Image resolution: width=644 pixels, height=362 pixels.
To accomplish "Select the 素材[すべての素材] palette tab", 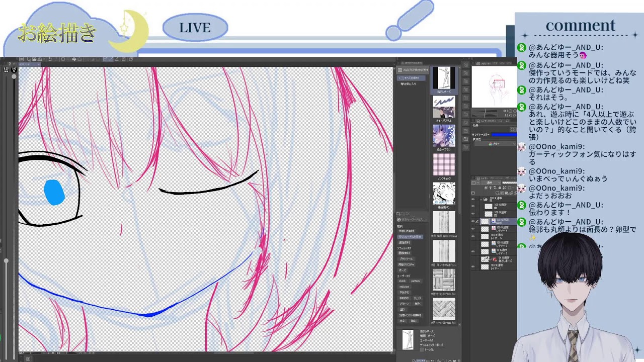I will 412,63.
